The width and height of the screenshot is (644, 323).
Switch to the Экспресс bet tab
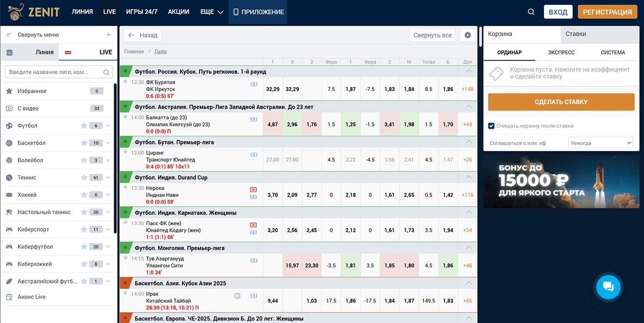(561, 53)
